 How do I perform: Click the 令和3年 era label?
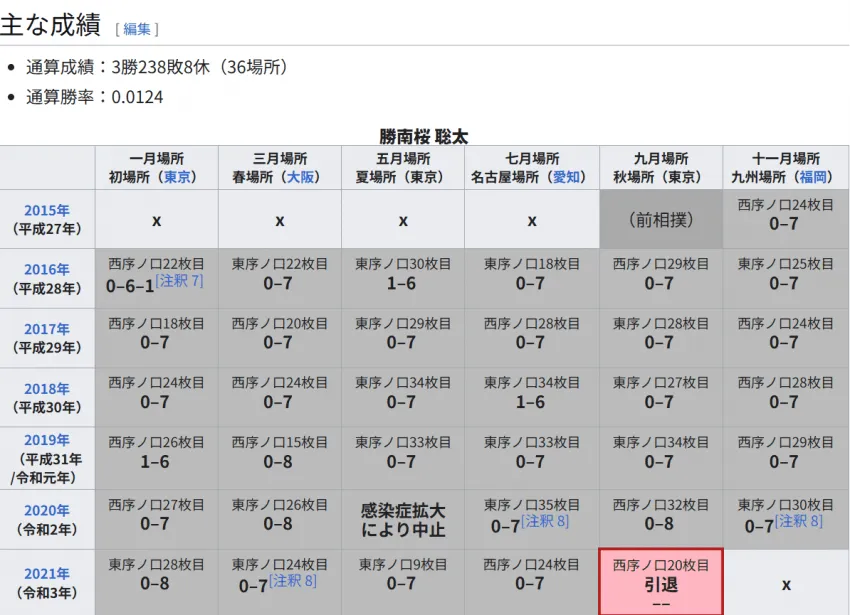point(47,593)
